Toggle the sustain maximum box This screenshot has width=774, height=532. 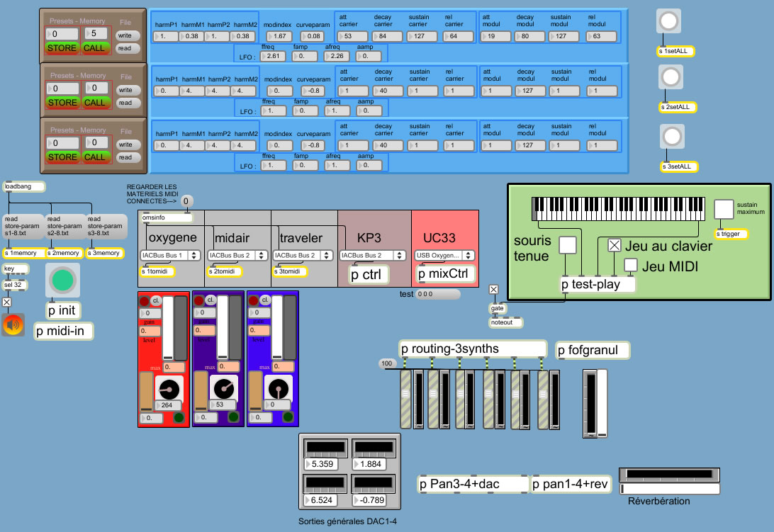click(x=724, y=209)
